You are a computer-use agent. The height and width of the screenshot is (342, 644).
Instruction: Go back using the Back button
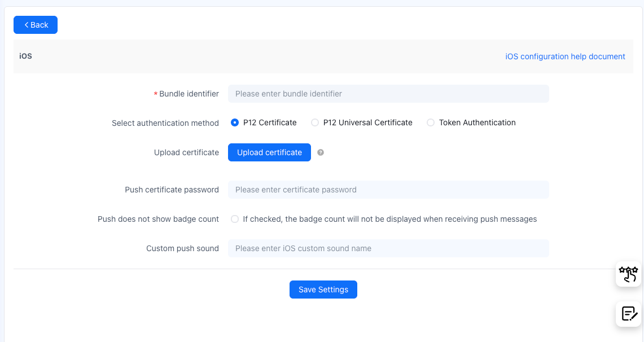tap(36, 25)
